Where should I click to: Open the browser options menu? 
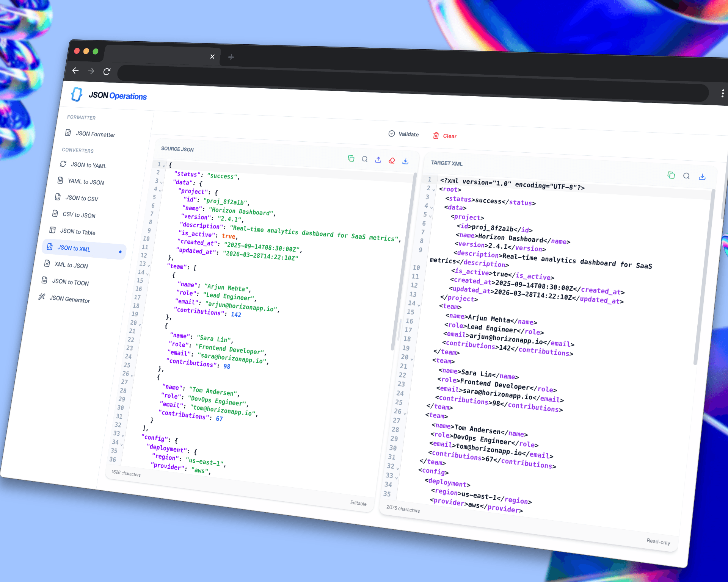click(723, 93)
